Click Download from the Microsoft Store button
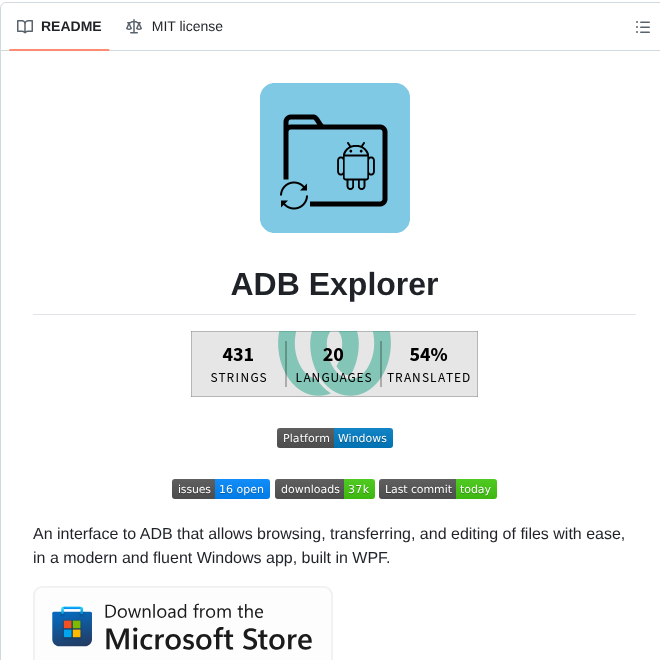The image size is (660, 660). (183, 624)
